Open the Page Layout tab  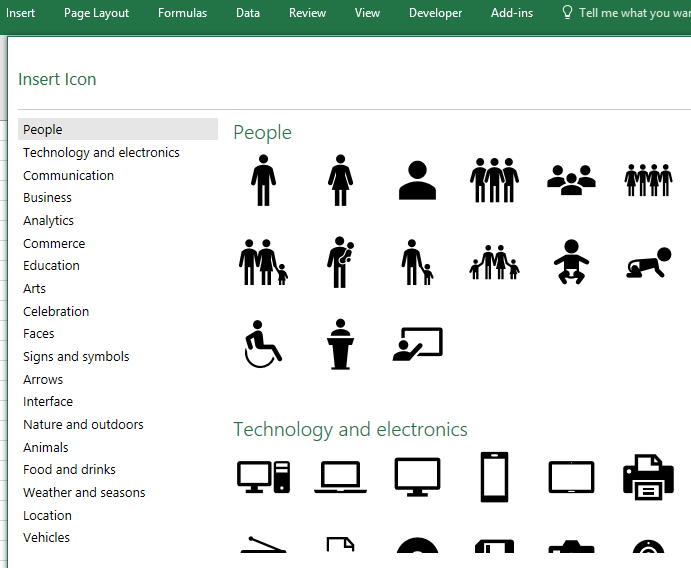point(97,13)
